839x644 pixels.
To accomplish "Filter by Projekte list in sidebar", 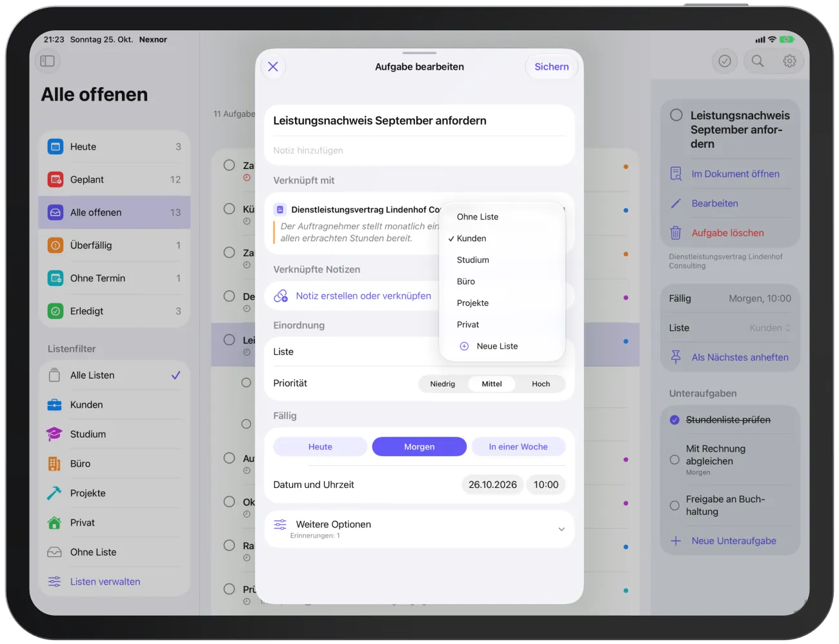I will (114, 493).
